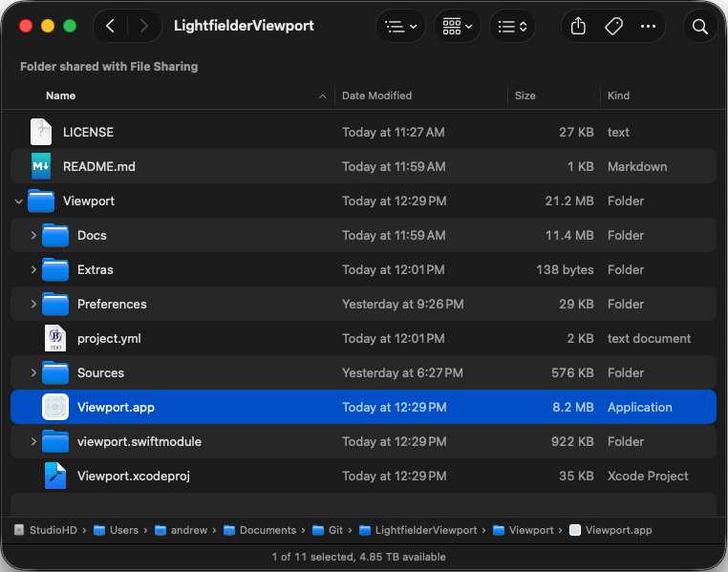
Task: Jump to LightfielderViewport in path bar
Action: click(x=418, y=530)
